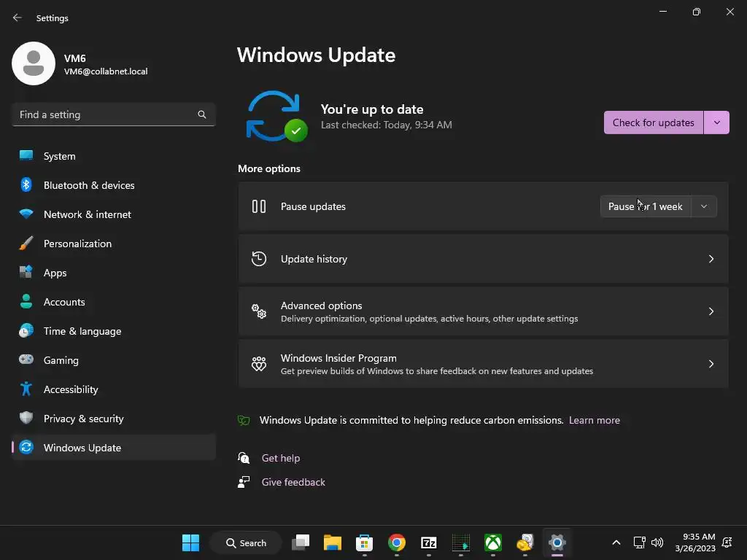Click the Windows Update sync icon in sidebar
Screen dimensions: 747x560
(26, 447)
